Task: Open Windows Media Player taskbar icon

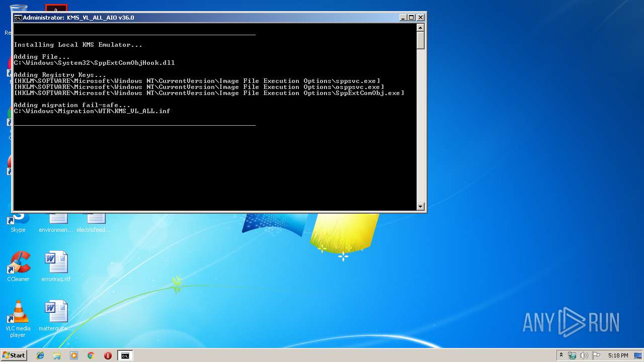Action: click(x=74, y=355)
